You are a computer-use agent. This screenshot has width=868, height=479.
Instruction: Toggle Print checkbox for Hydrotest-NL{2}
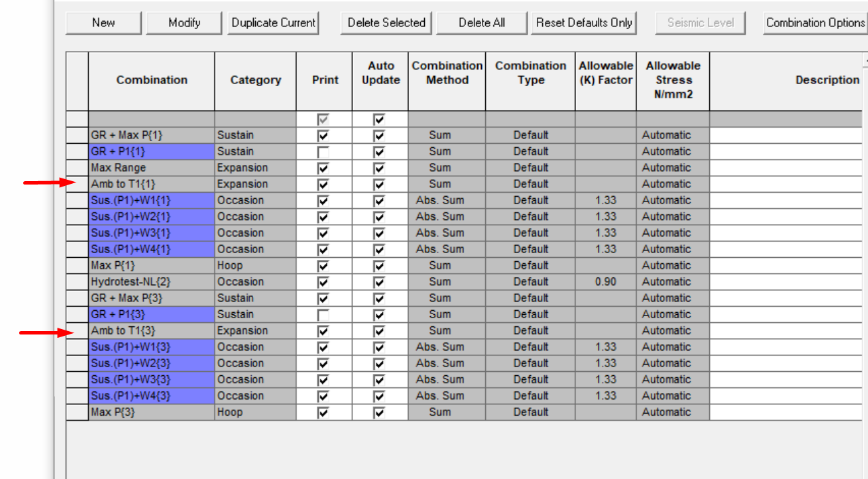tap(323, 282)
